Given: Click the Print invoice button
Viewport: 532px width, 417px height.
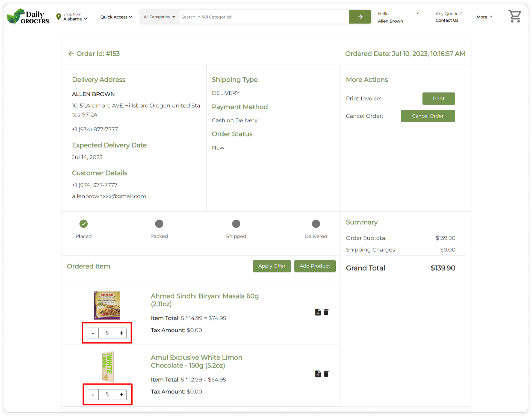Looking at the screenshot, I should coord(439,98).
